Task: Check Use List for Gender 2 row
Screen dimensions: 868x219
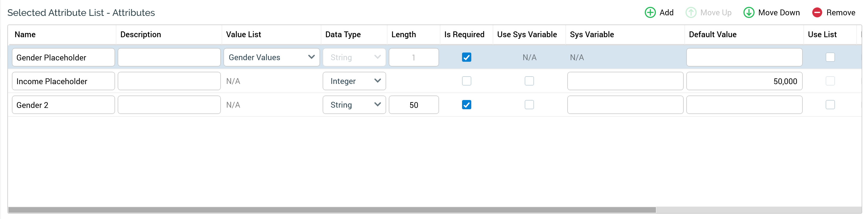Action: pyautogui.click(x=830, y=105)
